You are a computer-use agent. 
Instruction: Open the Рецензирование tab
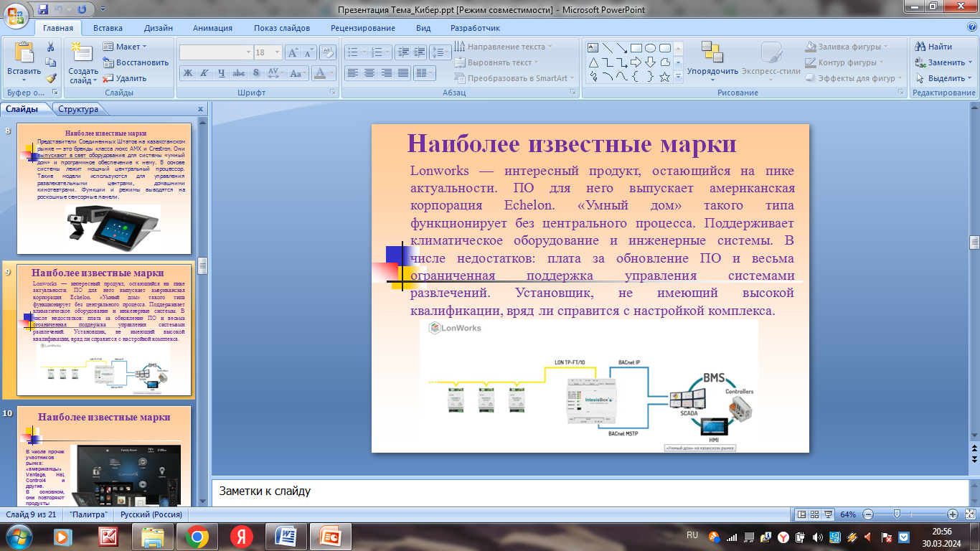coord(362,28)
